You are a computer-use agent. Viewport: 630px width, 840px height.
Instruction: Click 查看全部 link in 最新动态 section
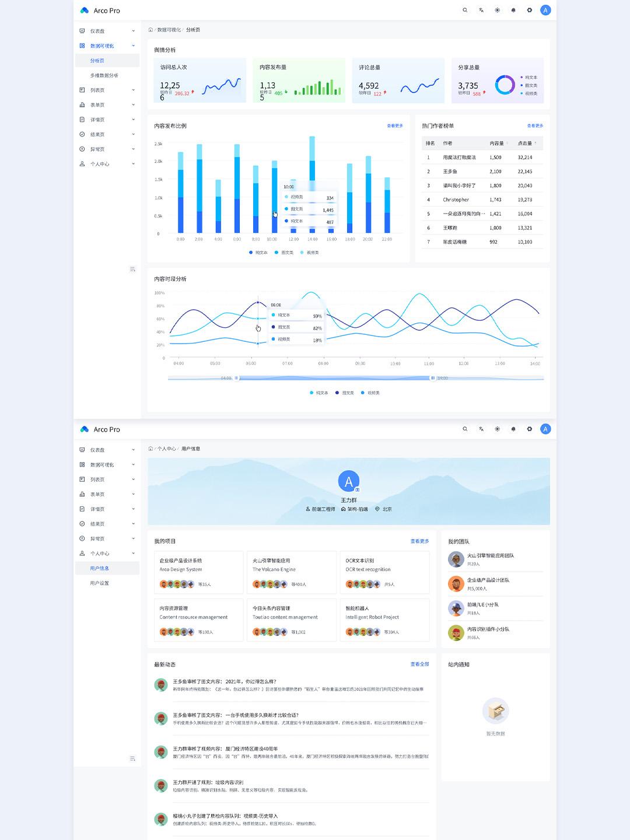419,664
